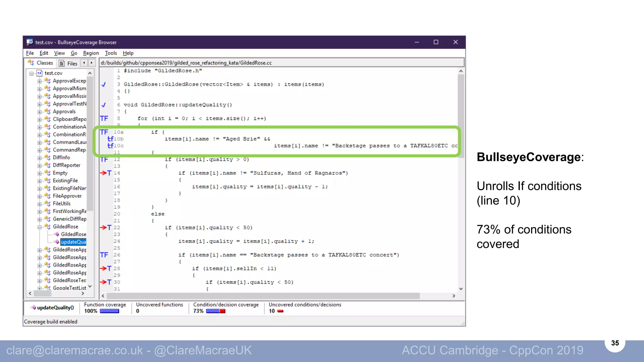The width and height of the screenshot is (644, 362).
Task: Click the Function coverage 100% bar
Action: click(x=109, y=311)
